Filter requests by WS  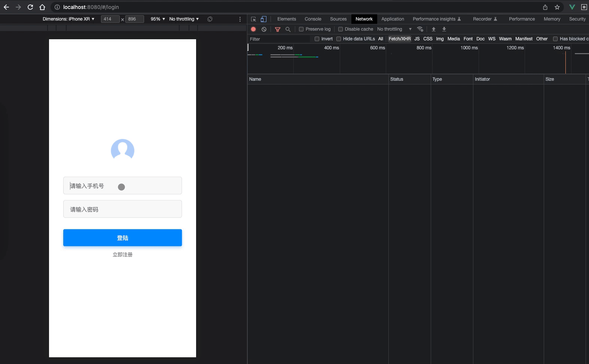(492, 39)
